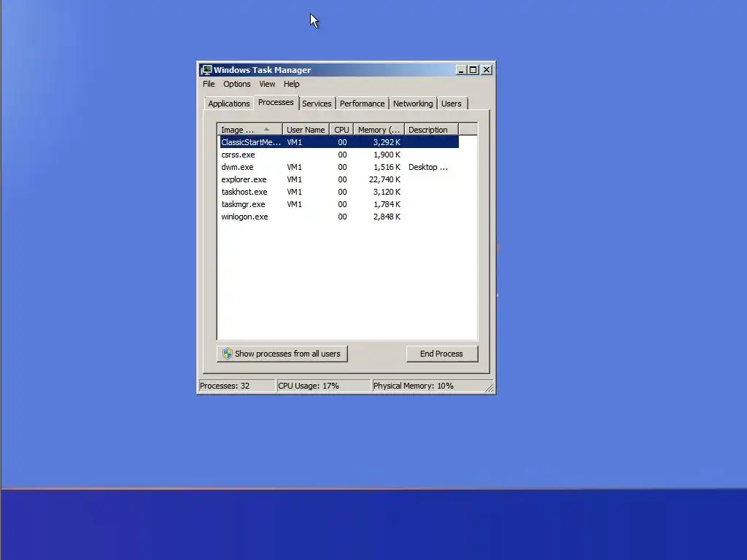Image resolution: width=747 pixels, height=560 pixels.
Task: Sort by Description column header
Action: pyautogui.click(x=432, y=130)
